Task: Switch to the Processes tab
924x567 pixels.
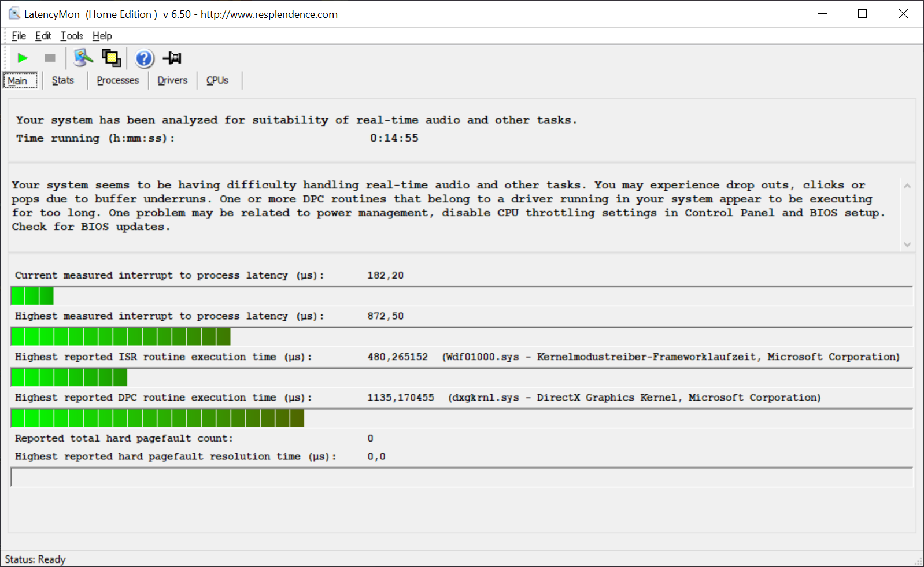Action: [117, 80]
